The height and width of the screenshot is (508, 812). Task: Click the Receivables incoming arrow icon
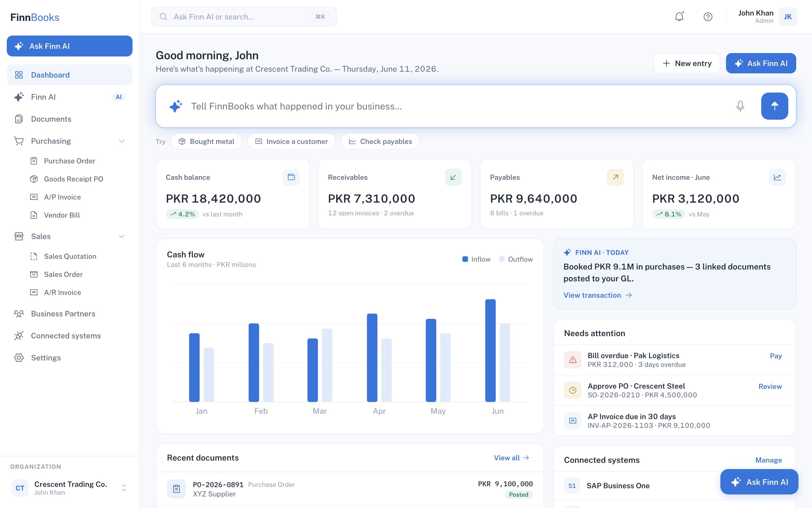(x=453, y=177)
